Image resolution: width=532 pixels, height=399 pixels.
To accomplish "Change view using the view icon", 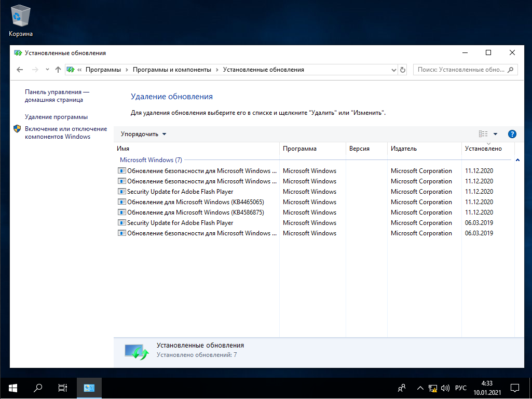I will point(483,134).
